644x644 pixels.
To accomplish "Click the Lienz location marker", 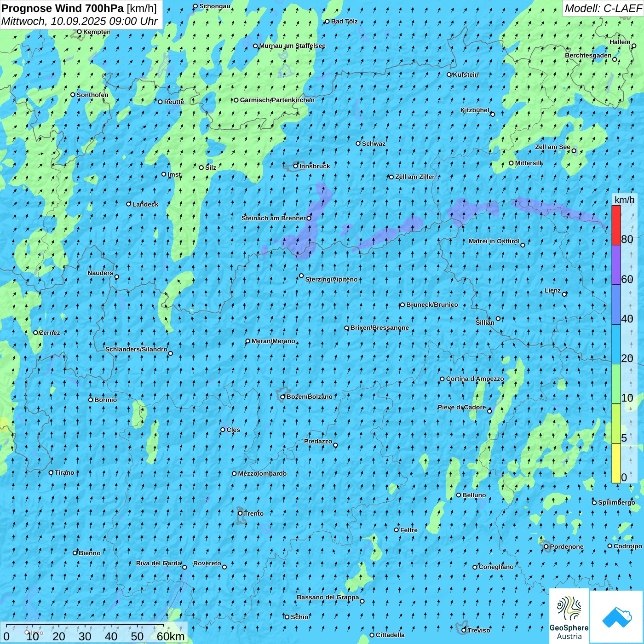I will click(564, 294).
